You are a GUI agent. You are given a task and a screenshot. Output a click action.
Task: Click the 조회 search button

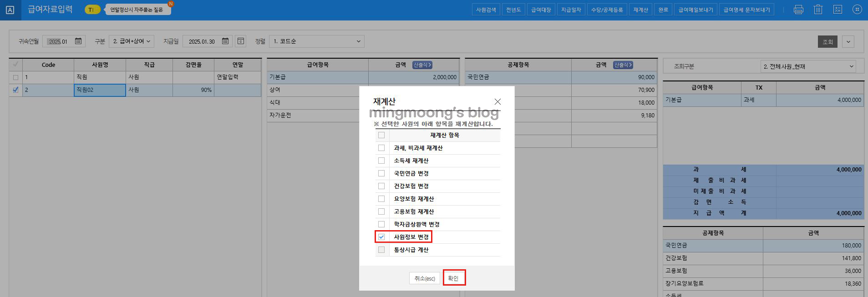[827, 42]
